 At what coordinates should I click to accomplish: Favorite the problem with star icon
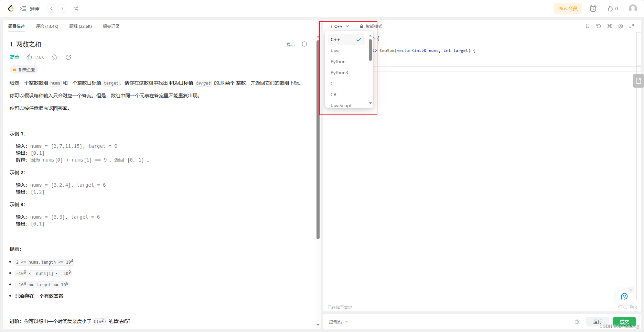point(55,57)
